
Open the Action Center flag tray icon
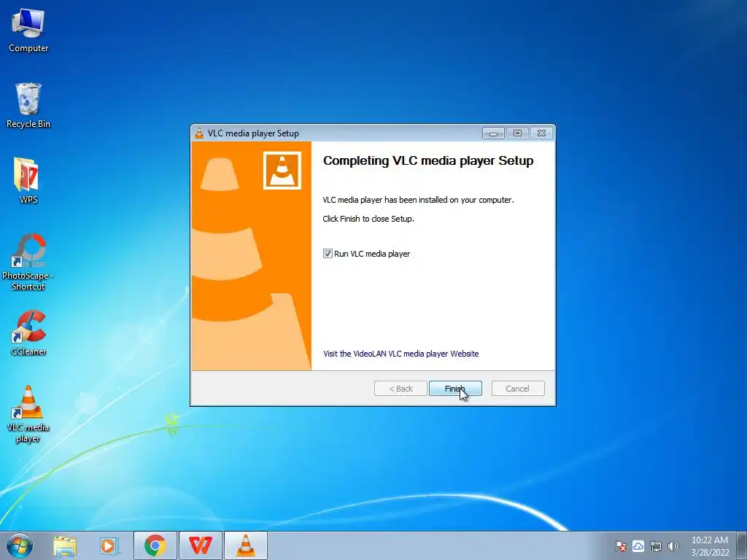pos(620,546)
